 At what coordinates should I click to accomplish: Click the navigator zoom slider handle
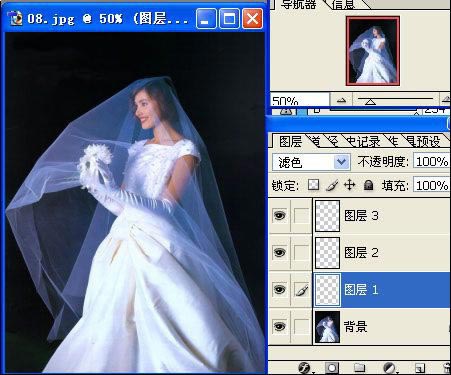[x=370, y=102]
